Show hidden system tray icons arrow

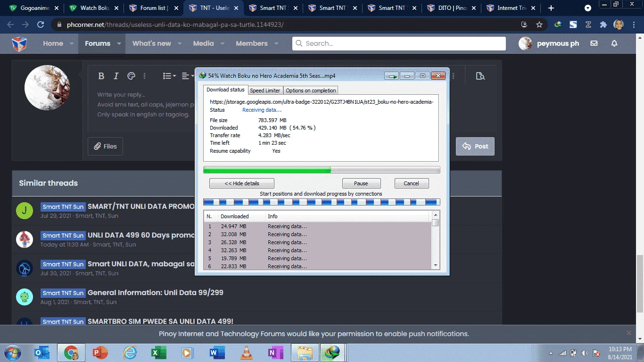551,353
